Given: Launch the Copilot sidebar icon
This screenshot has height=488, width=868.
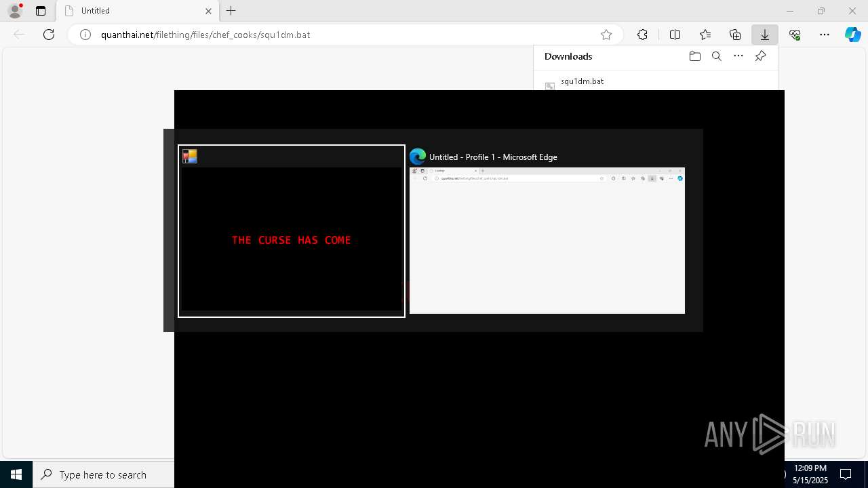Looking at the screenshot, I should click(852, 35).
